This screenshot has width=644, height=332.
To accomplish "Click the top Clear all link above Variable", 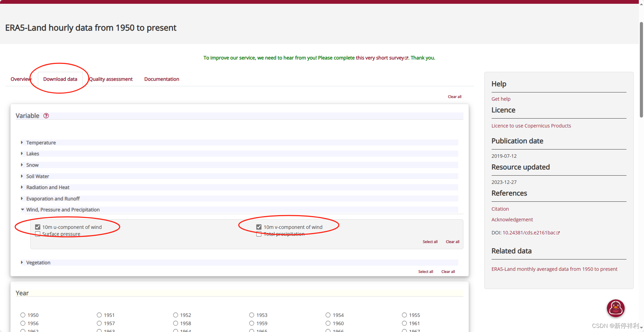I will (454, 97).
